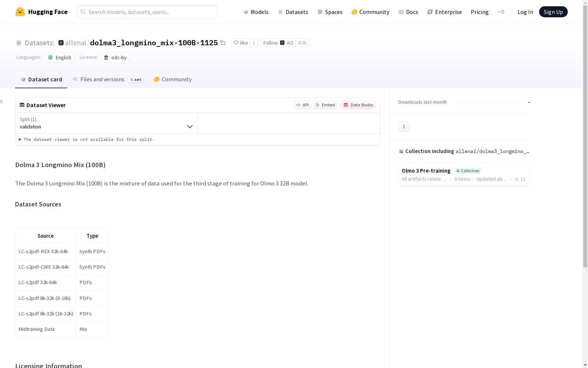Image resolution: width=588 pixels, height=368 pixels.
Task: Open the Enterprise navigation item
Action: (444, 12)
